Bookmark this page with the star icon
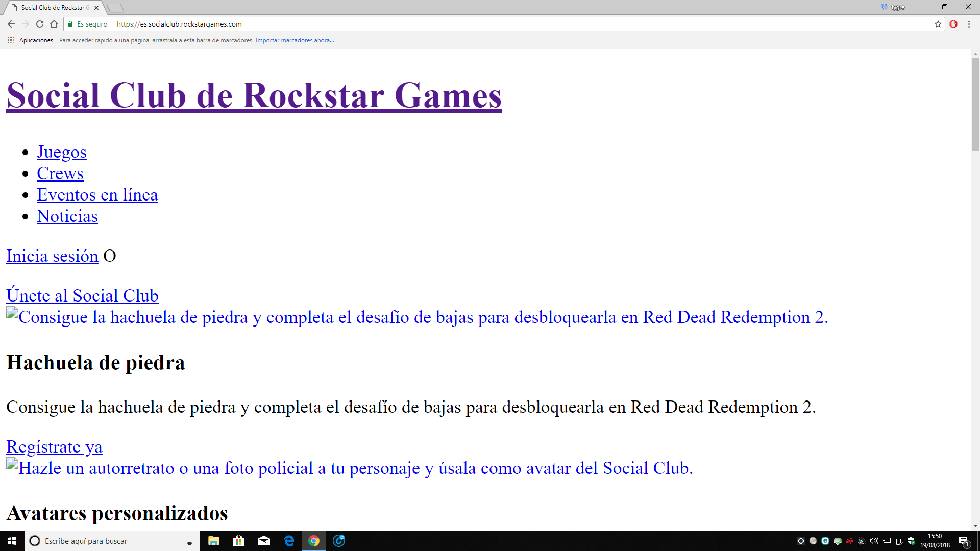980x551 pixels. pos(938,24)
